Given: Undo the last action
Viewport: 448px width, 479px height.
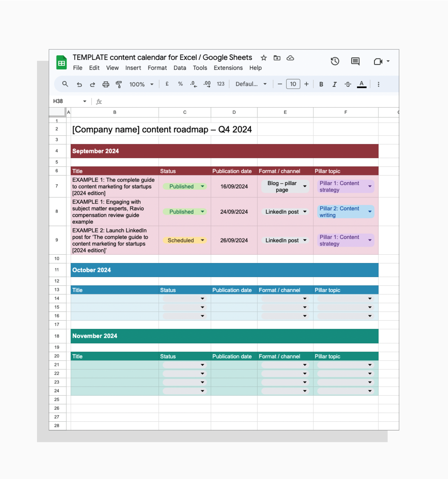Looking at the screenshot, I should pyautogui.click(x=79, y=84).
